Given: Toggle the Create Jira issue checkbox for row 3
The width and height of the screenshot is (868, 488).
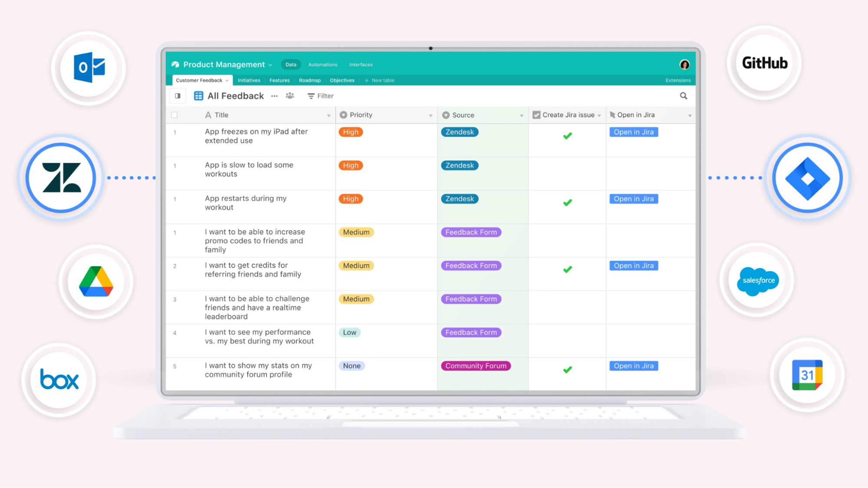Looking at the screenshot, I should [x=566, y=306].
